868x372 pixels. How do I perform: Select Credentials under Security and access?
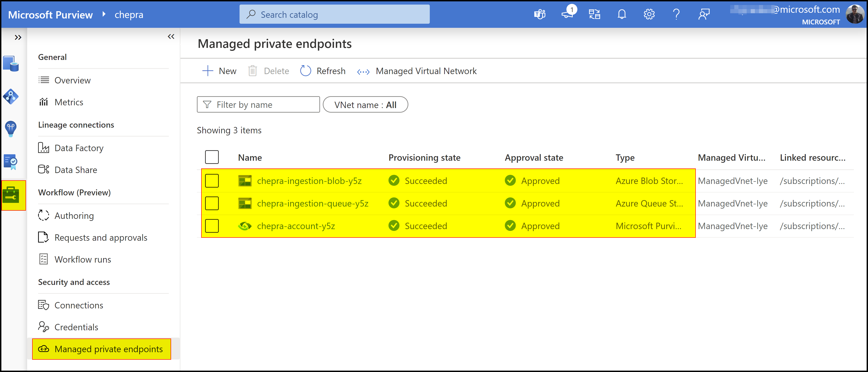[x=76, y=327]
